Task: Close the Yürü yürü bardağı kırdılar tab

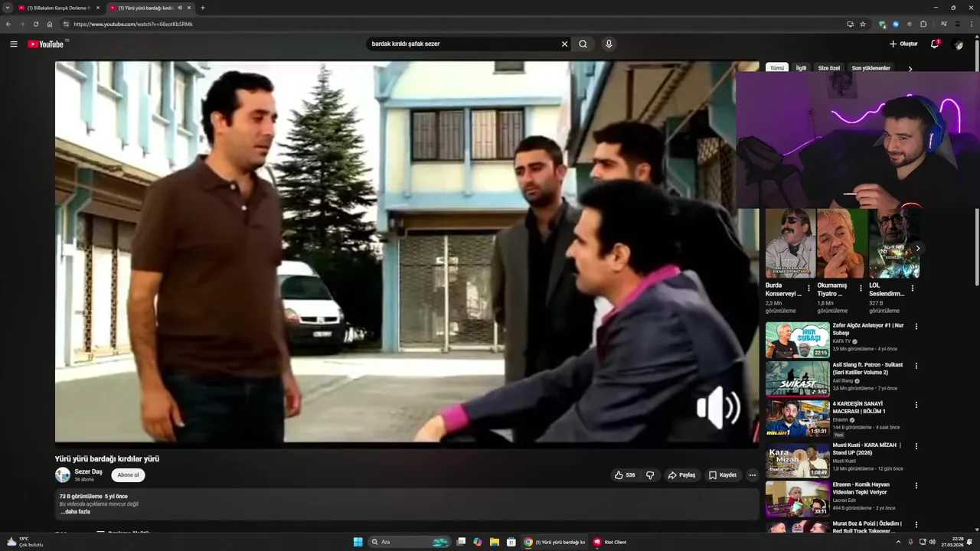Action: pyautogui.click(x=189, y=8)
